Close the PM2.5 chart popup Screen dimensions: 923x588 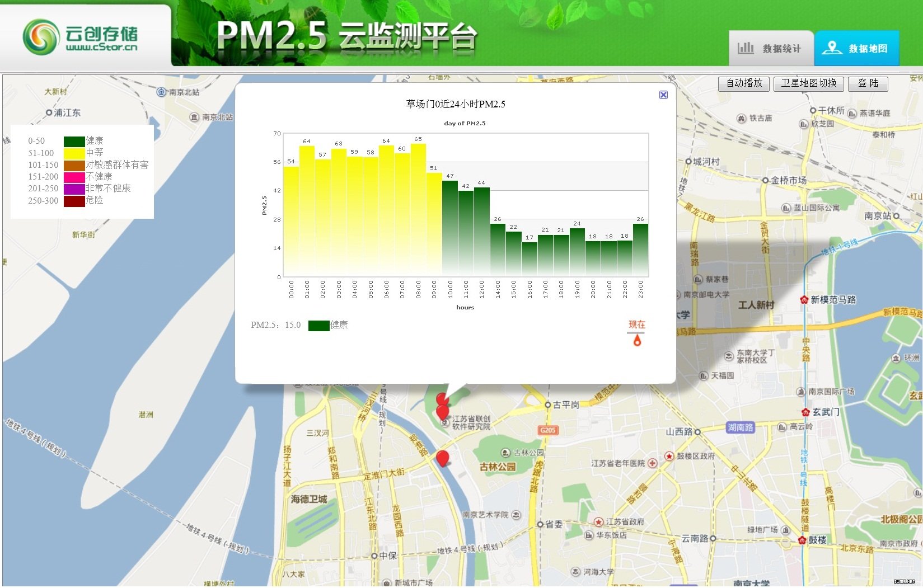663,95
